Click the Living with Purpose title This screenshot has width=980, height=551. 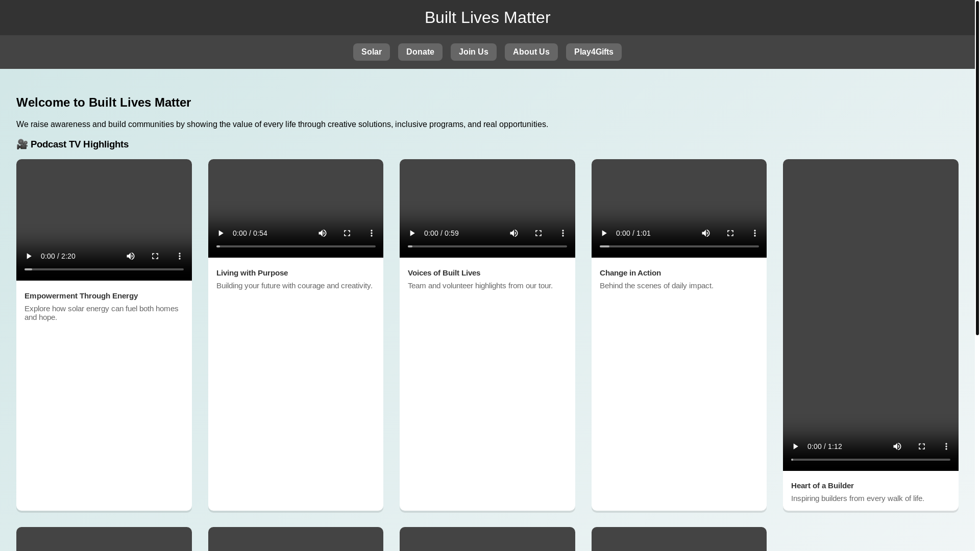click(x=252, y=273)
